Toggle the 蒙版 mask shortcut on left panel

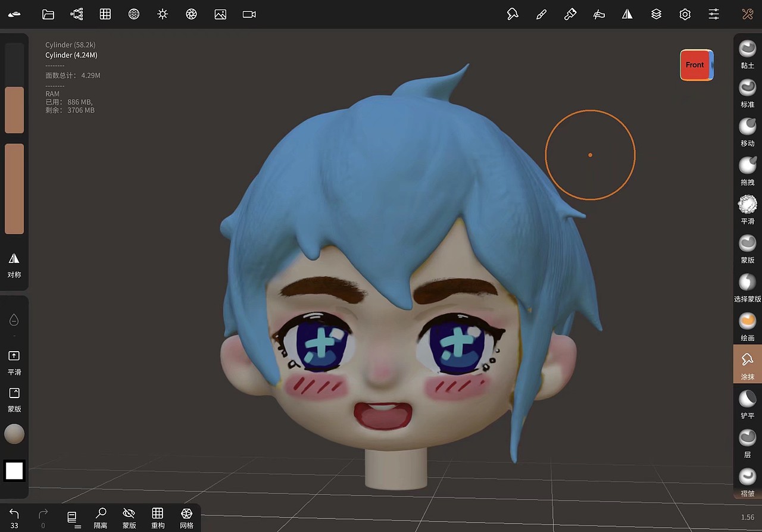pos(14,399)
